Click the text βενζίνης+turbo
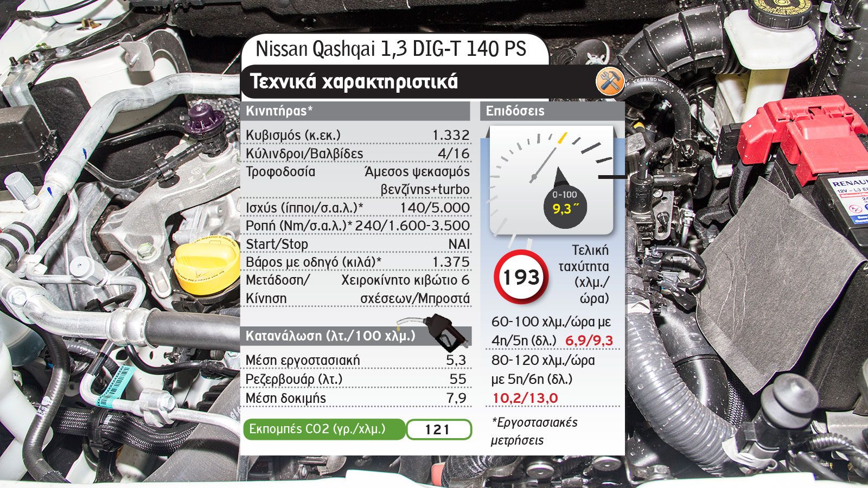The width and height of the screenshot is (868, 488). pyautogui.click(x=425, y=190)
